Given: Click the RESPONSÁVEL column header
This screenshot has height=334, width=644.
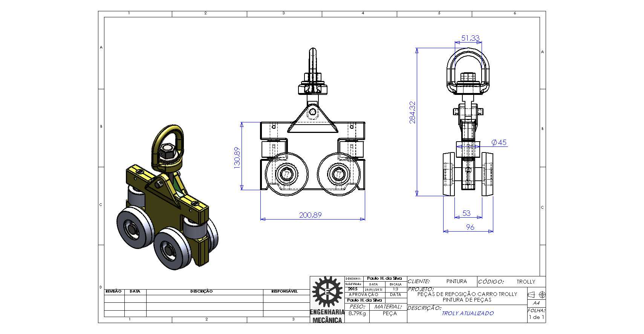Looking at the screenshot, I should [x=285, y=291].
